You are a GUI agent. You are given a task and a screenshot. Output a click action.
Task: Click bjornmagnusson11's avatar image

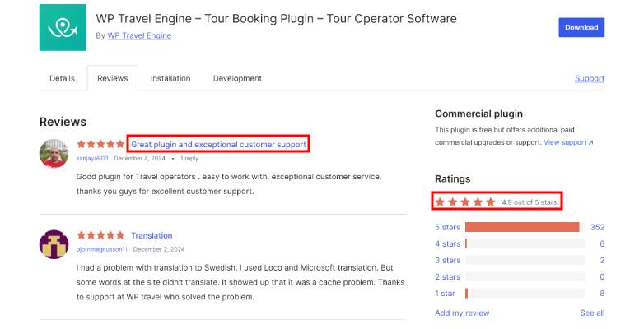point(54,244)
